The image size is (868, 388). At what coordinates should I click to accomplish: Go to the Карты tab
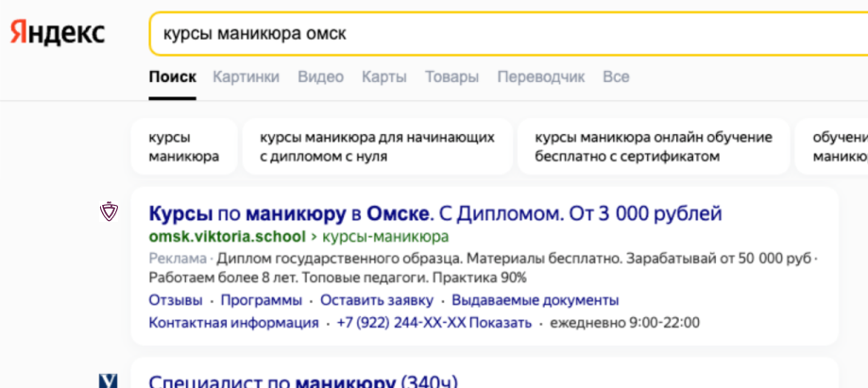384,76
